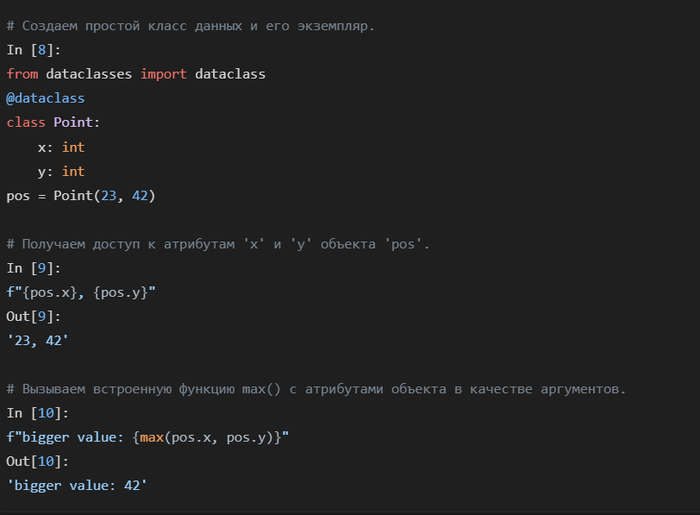
Task: Click the max function name in code
Action: [151, 437]
